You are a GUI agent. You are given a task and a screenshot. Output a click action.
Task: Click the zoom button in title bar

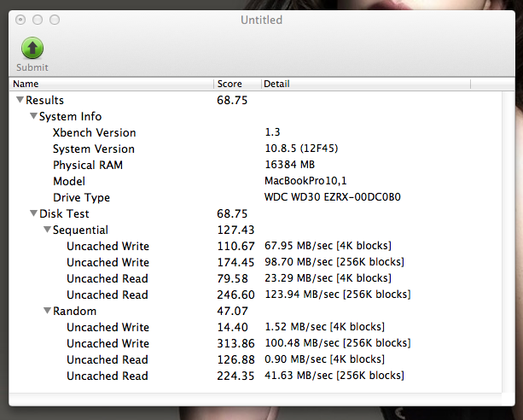55,20
